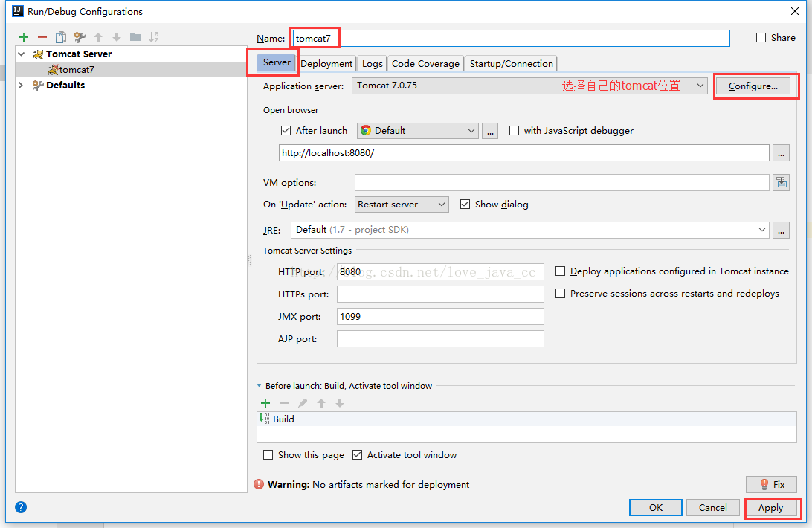Click the Name input field
812x528 pixels.
click(511, 38)
